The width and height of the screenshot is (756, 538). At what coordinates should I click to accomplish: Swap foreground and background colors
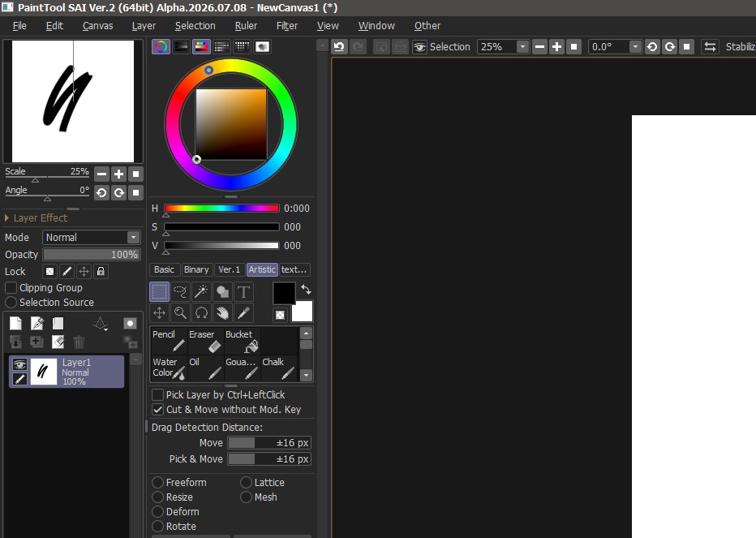(306, 290)
